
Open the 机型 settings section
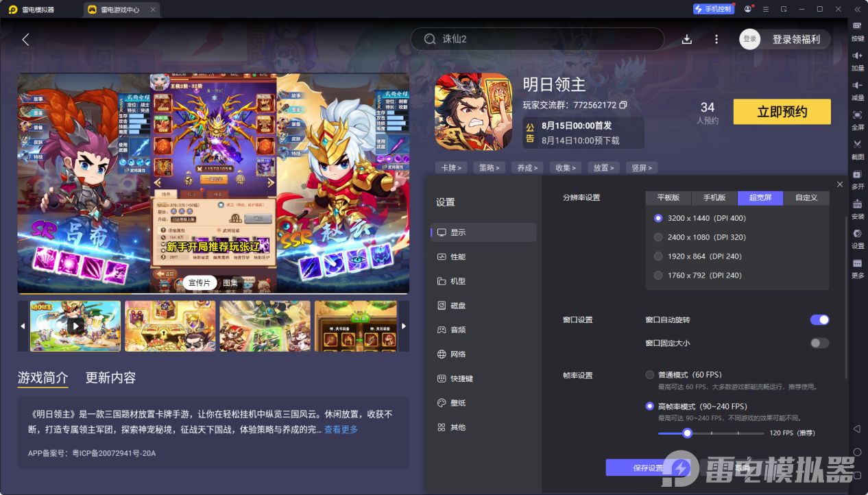coord(483,281)
